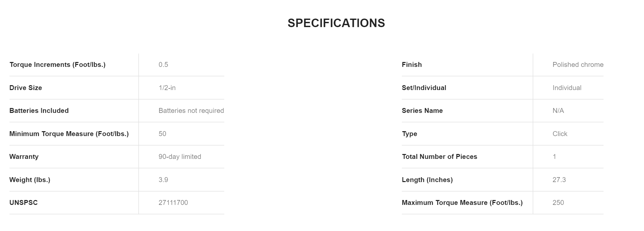
Task: Click the 1/2-in drive size value
Action: (167, 88)
